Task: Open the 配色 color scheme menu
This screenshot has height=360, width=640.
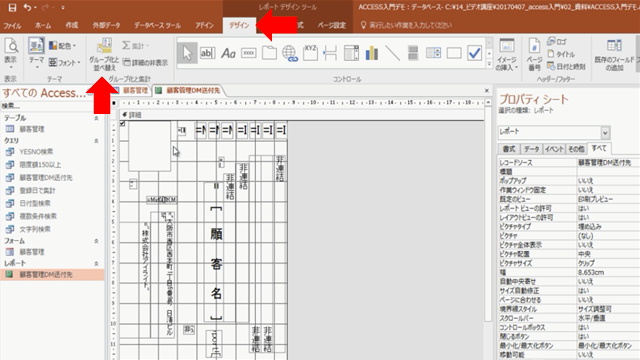Action: point(62,46)
